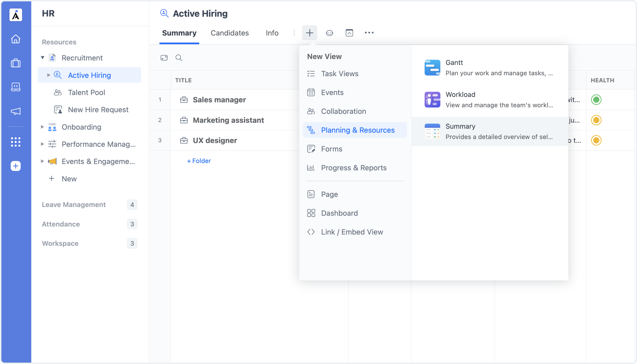Click the UX designer briefcase icon
Screen dimensions: 637x364
[x=184, y=141]
